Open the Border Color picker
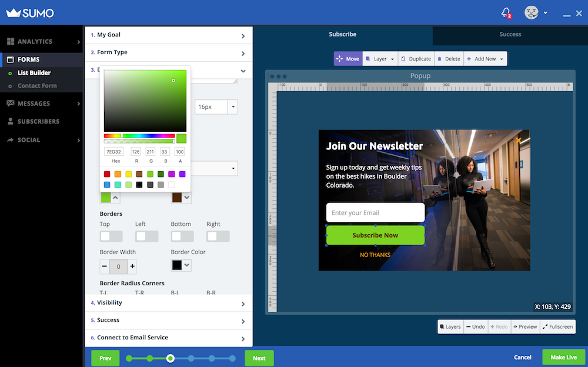 pyautogui.click(x=181, y=265)
